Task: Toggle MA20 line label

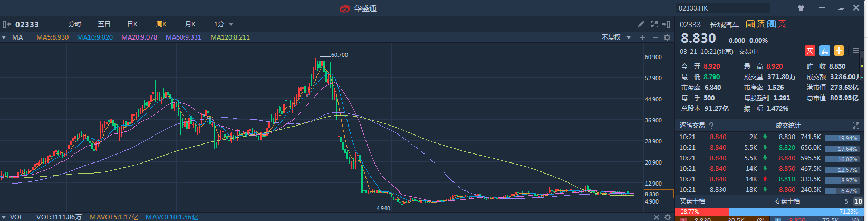Action: [x=139, y=37]
